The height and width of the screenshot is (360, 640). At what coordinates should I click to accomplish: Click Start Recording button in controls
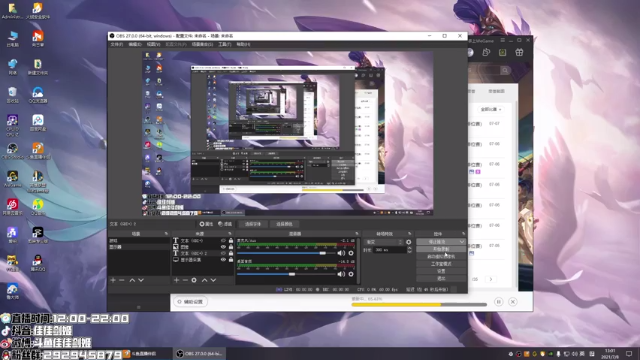(441, 249)
